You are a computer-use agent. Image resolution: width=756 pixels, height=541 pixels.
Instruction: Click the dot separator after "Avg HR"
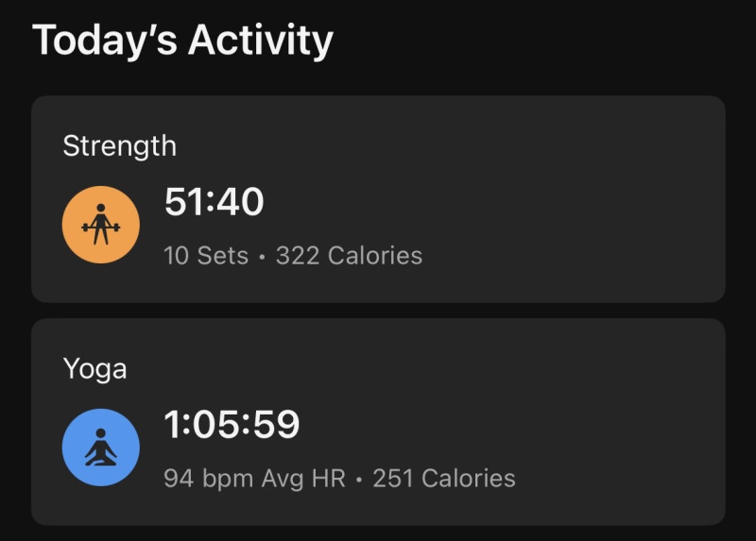tap(359, 480)
